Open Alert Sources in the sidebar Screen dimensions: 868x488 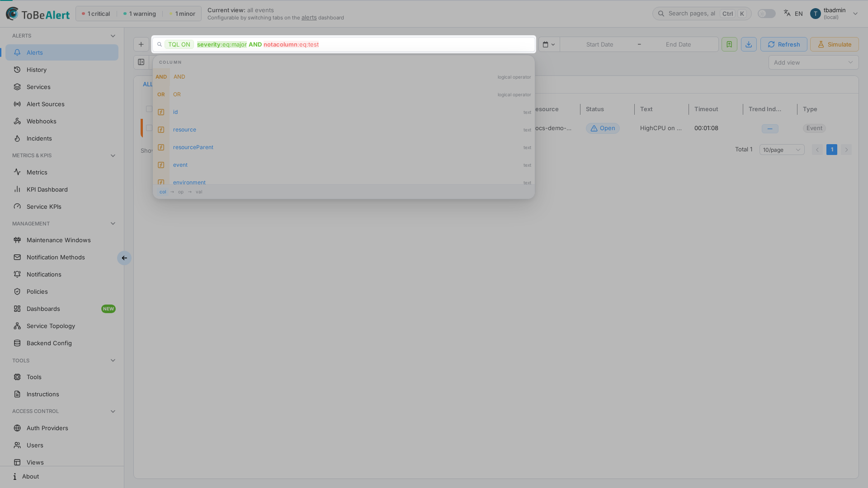coord(62,104)
